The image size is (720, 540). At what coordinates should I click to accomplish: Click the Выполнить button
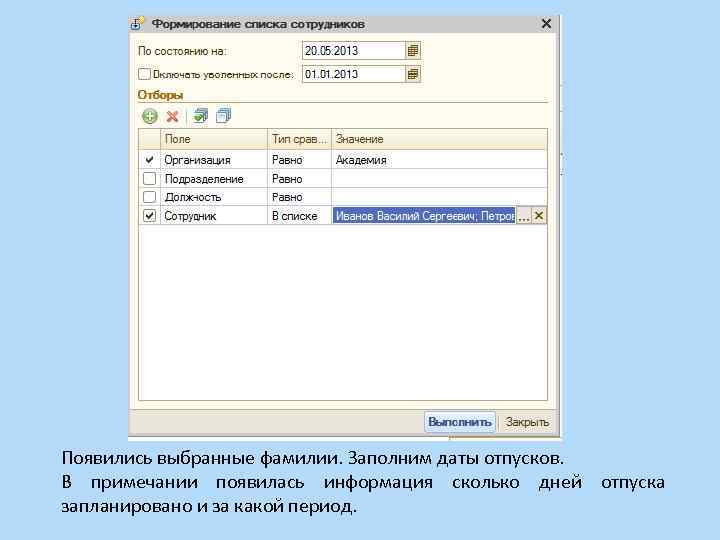[x=460, y=422]
